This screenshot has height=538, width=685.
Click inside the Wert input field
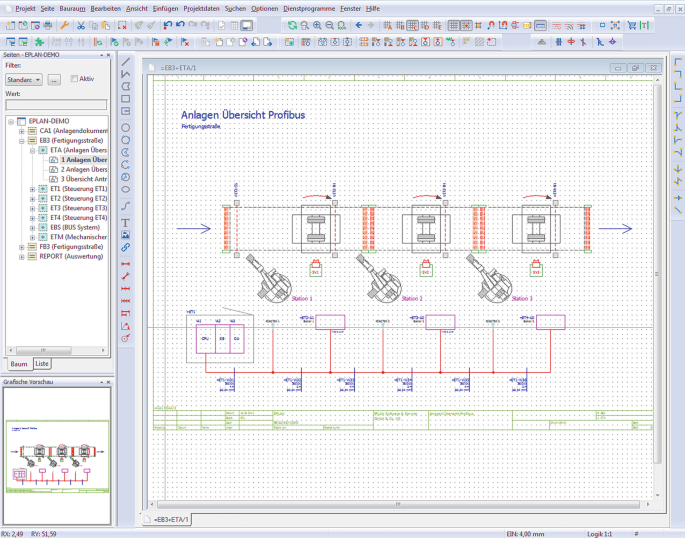click(56, 104)
